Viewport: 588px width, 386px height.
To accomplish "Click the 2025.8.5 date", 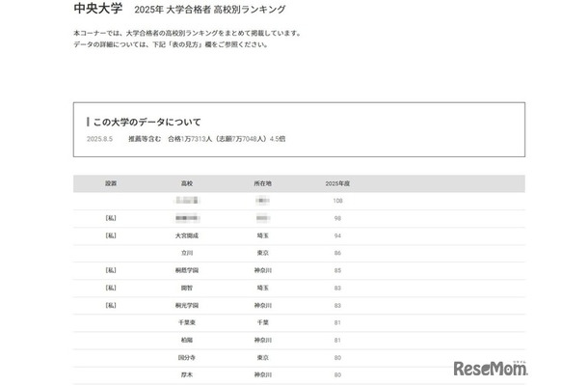I will (x=99, y=139).
